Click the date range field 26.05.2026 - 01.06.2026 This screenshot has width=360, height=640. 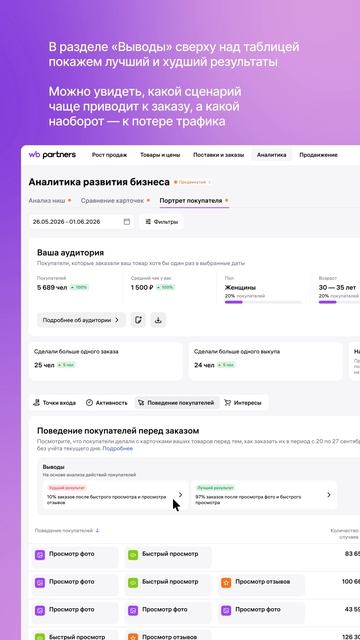click(x=81, y=222)
